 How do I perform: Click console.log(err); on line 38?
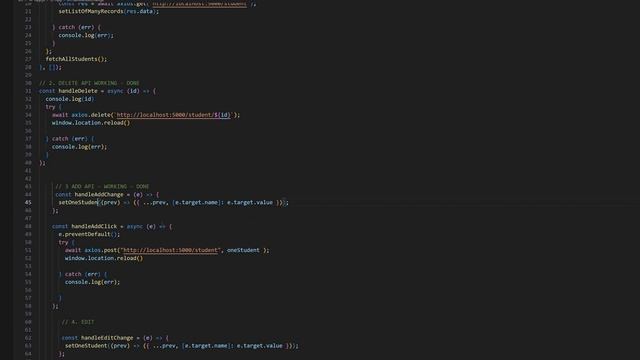click(x=80, y=147)
